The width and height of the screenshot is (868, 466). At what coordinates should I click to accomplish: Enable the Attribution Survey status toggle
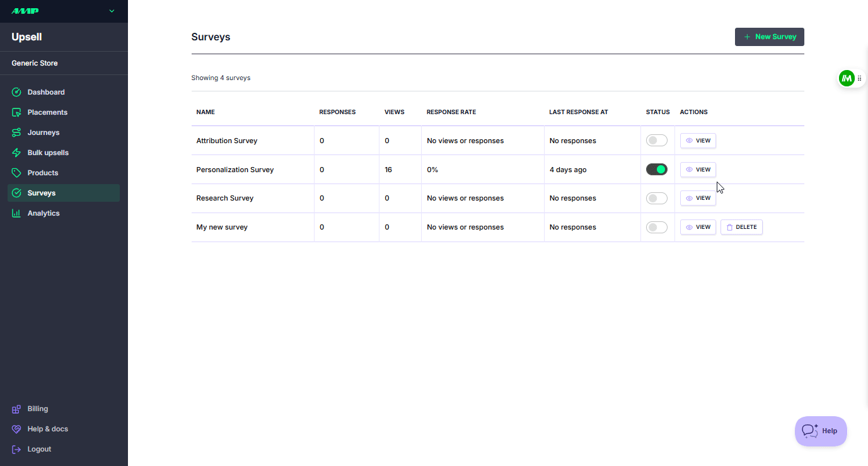pos(657,141)
